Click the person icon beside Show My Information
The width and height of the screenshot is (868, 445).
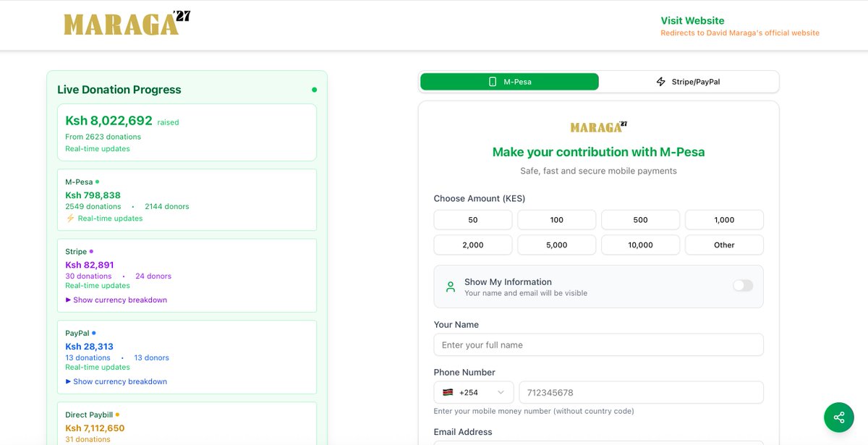coord(451,287)
